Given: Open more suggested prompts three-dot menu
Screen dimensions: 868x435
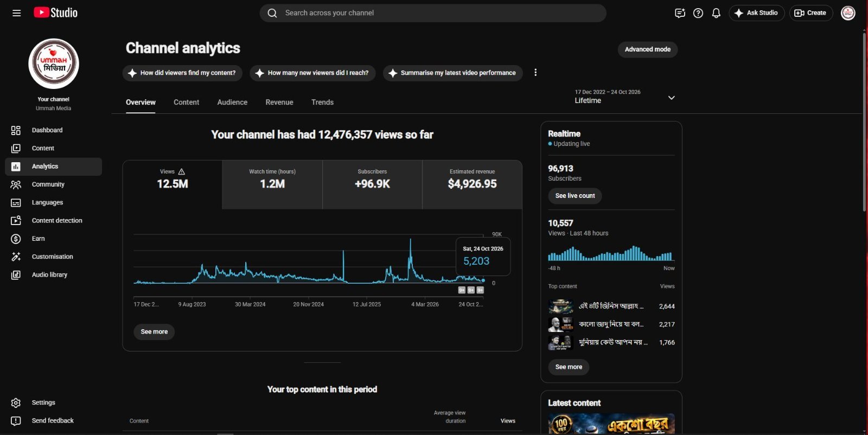Looking at the screenshot, I should 535,73.
